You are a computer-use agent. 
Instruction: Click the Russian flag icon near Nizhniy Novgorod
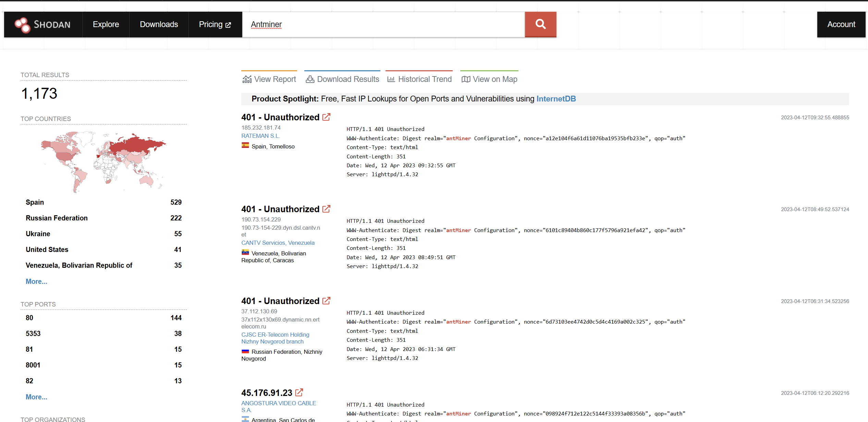(x=245, y=351)
